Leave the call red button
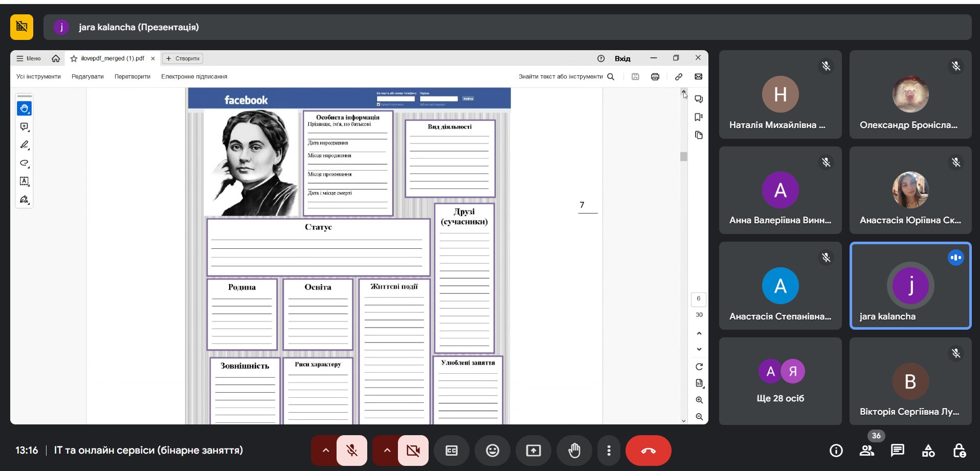980x471 pixels. click(x=649, y=451)
